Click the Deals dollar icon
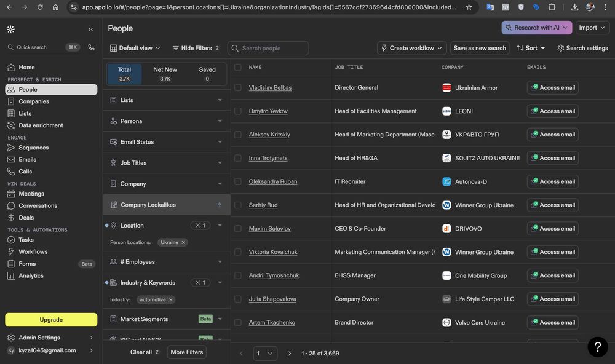The width and height of the screenshot is (615, 364). pos(11,217)
